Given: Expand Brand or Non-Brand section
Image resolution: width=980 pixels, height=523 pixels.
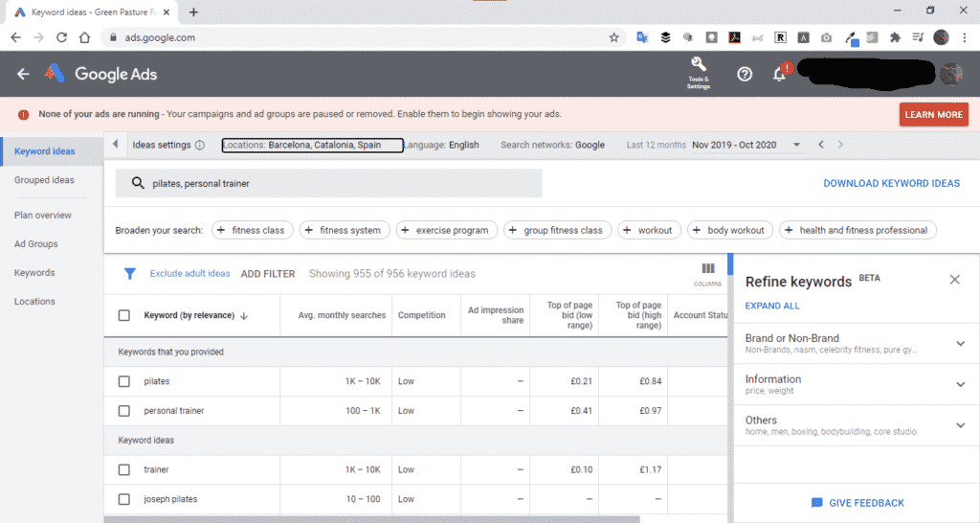Looking at the screenshot, I should tap(960, 344).
